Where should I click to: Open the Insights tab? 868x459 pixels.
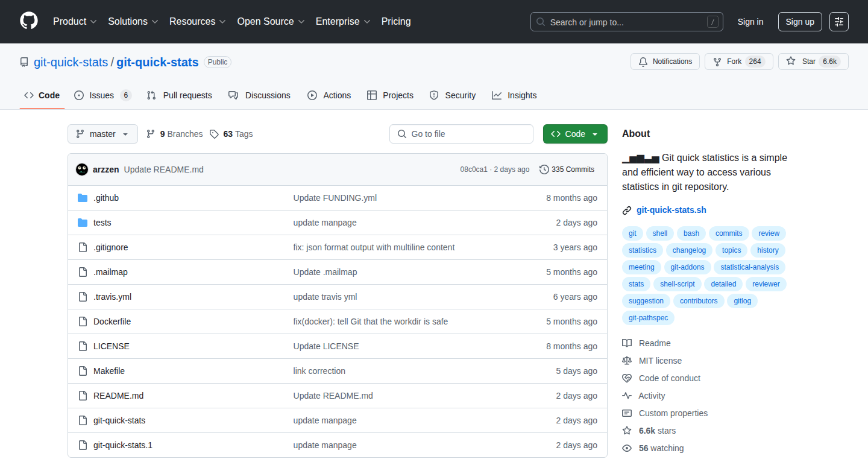pyautogui.click(x=514, y=95)
